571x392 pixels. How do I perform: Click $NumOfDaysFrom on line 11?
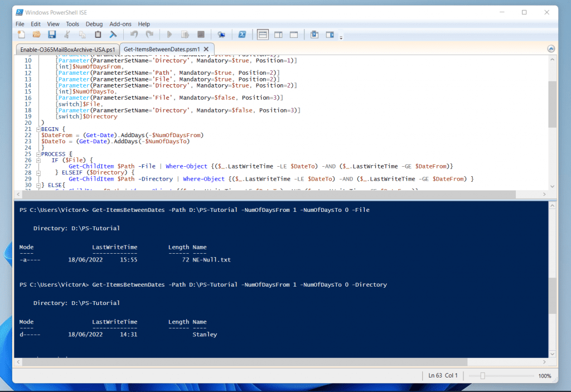point(96,67)
